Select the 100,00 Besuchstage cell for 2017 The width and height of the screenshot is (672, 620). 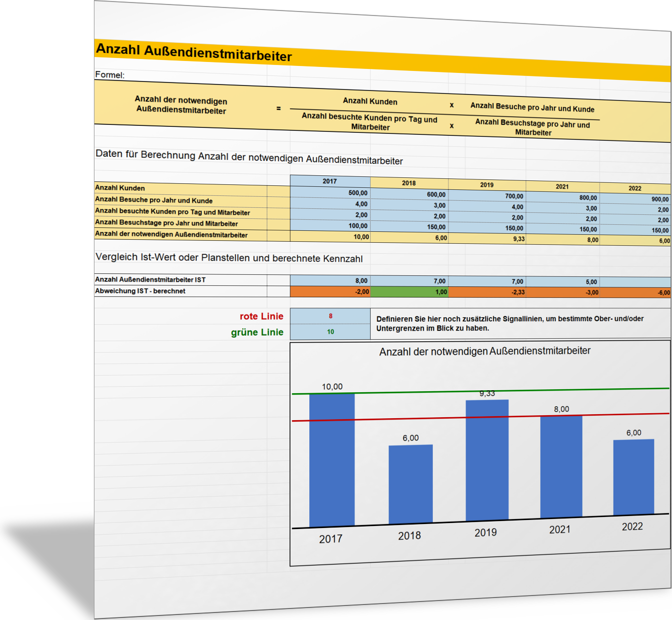tap(330, 226)
